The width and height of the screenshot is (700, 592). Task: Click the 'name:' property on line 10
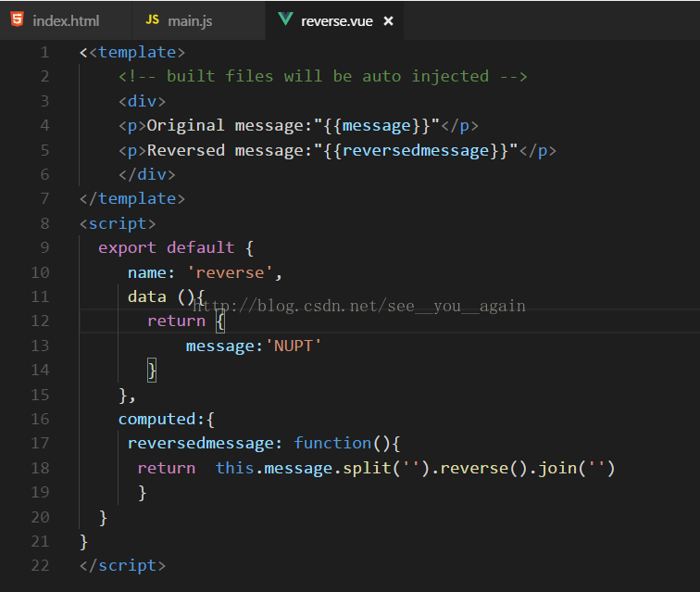coord(151,272)
